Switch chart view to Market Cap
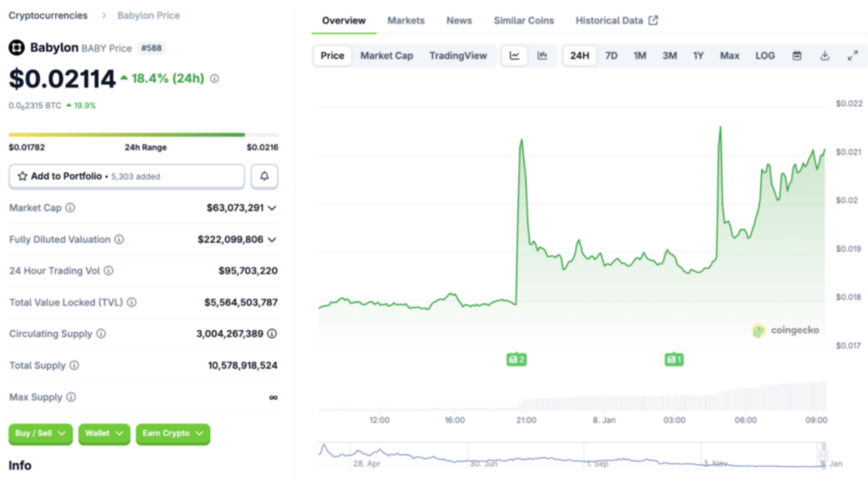The image size is (868, 487). coord(387,56)
